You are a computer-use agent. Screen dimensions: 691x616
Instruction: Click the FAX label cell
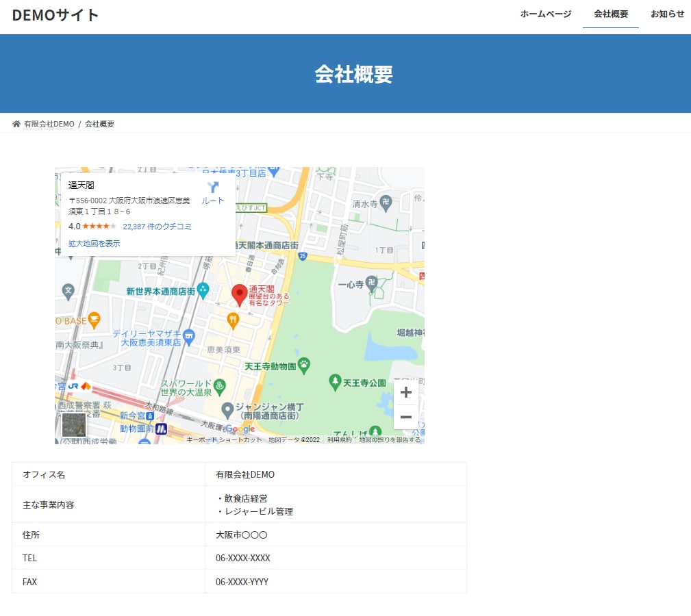tap(108, 582)
